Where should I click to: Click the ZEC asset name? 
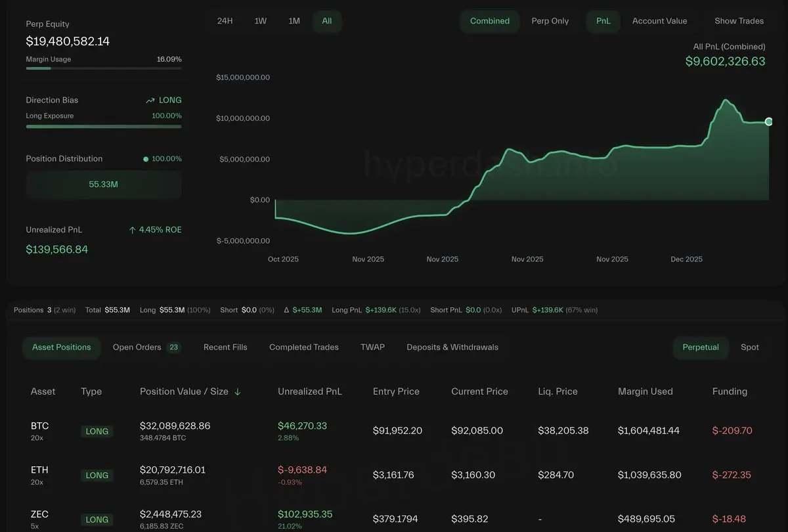39,514
